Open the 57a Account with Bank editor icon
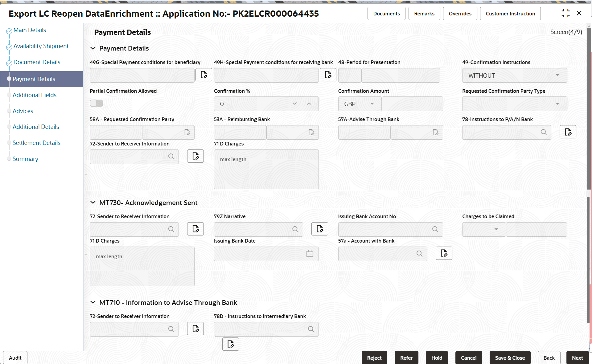The image size is (592, 364). tap(444, 253)
